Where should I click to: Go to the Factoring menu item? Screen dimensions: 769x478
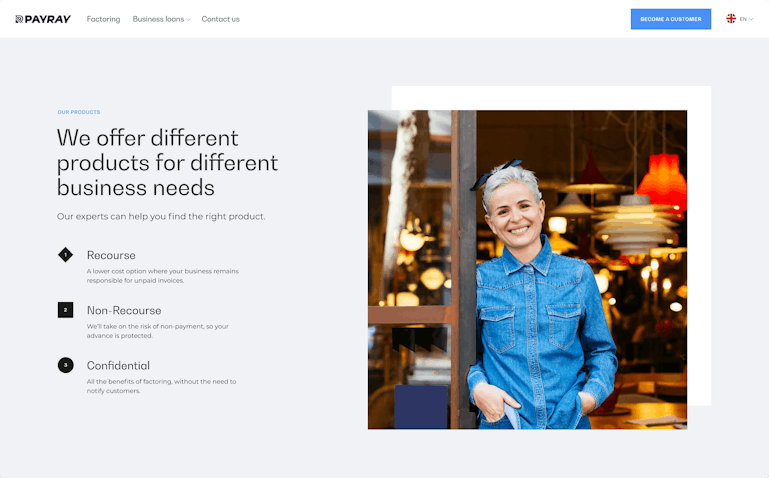(x=103, y=19)
